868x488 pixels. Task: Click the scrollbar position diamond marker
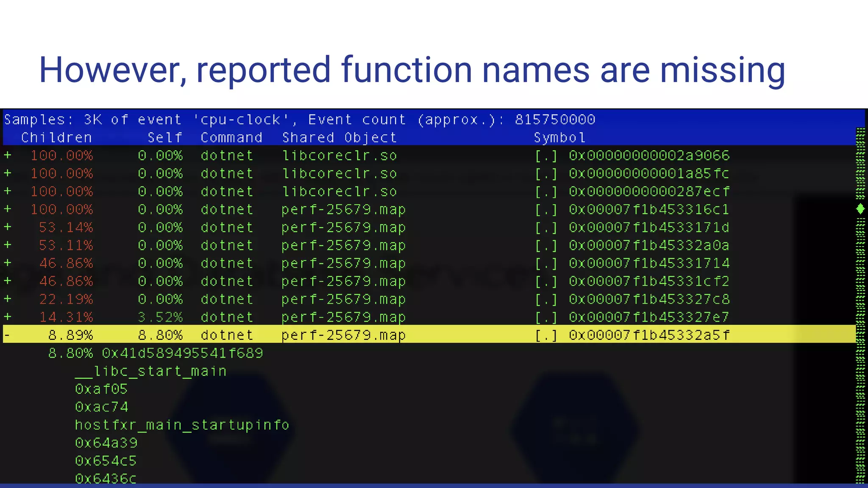click(860, 209)
